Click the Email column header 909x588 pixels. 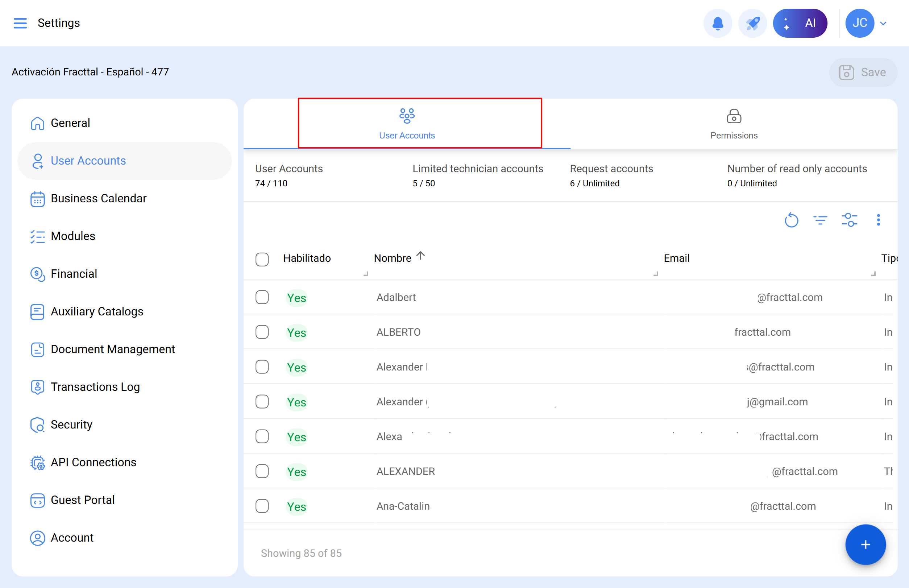(676, 258)
